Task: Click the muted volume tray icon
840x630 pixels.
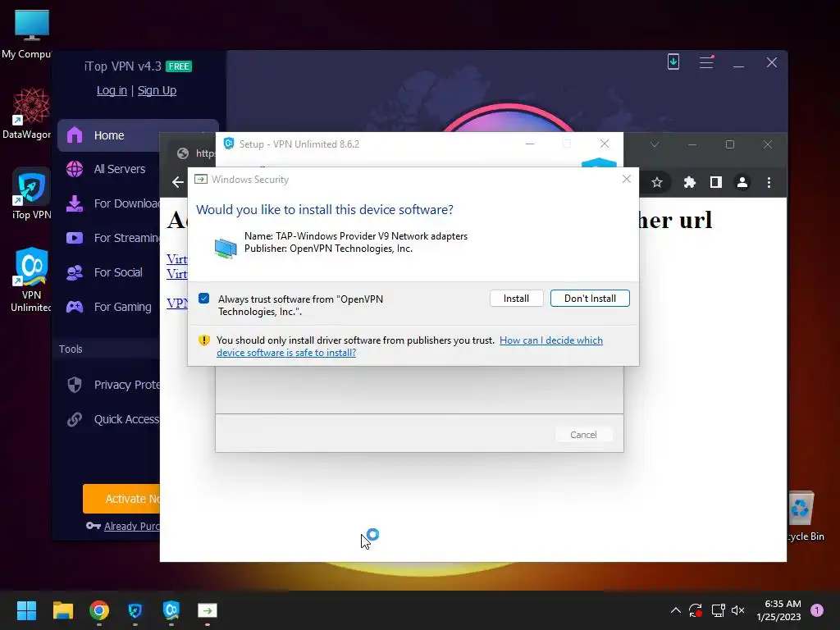Action: [738, 610]
